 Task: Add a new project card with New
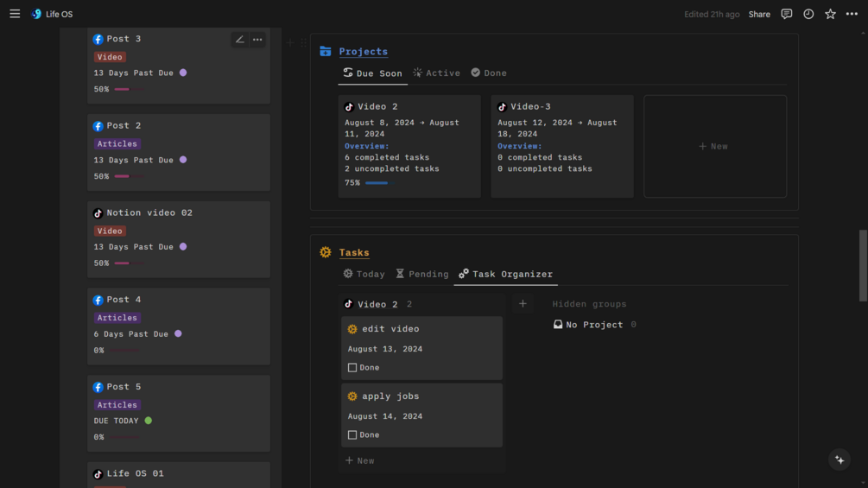[x=714, y=147]
